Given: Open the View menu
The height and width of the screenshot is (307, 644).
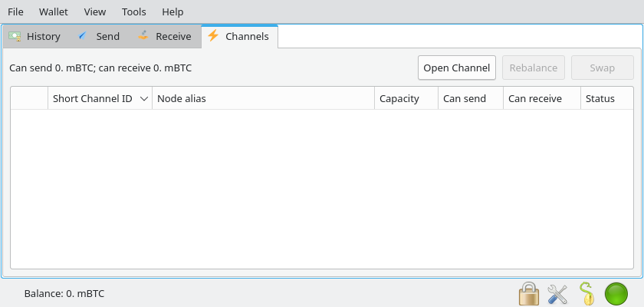Looking at the screenshot, I should [x=95, y=12].
